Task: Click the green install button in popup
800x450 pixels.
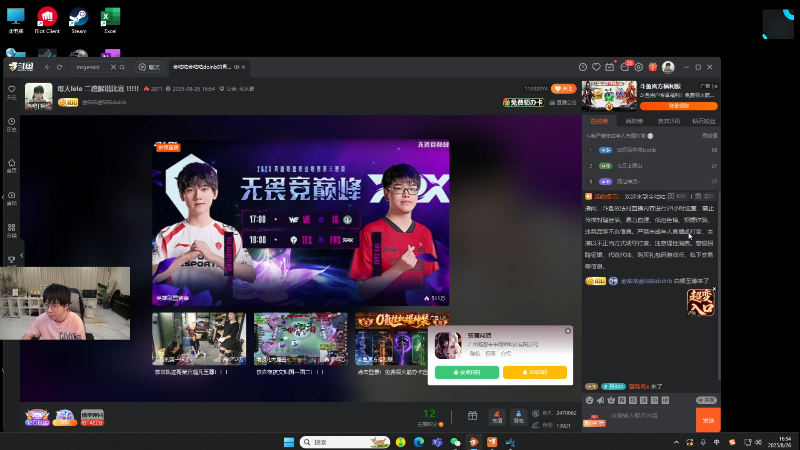Action: point(467,372)
